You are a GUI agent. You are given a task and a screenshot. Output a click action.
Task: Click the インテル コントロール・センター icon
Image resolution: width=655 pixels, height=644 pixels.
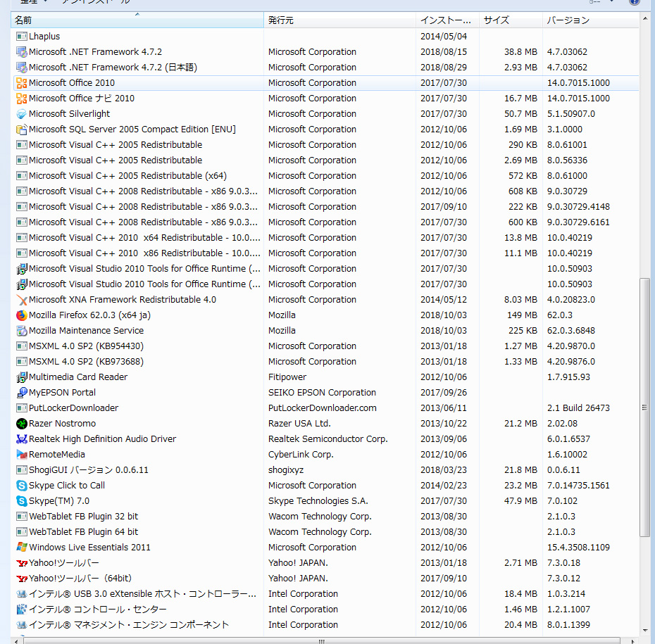pyautogui.click(x=21, y=609)
